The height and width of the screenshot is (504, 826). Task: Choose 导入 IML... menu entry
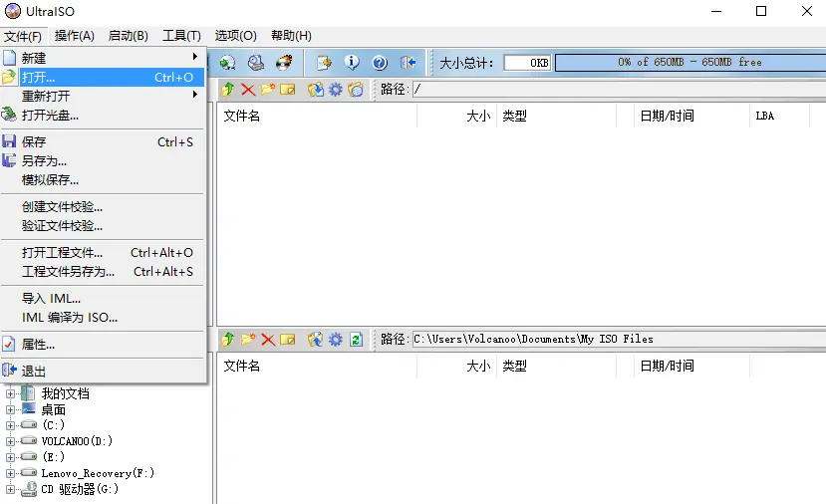point(103,298)
